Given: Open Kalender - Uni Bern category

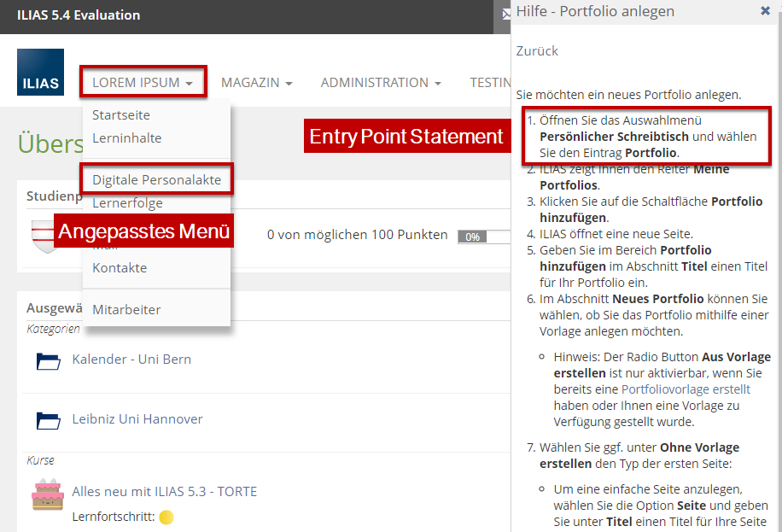Looking at the screenshot, I should tap(131, 360).
